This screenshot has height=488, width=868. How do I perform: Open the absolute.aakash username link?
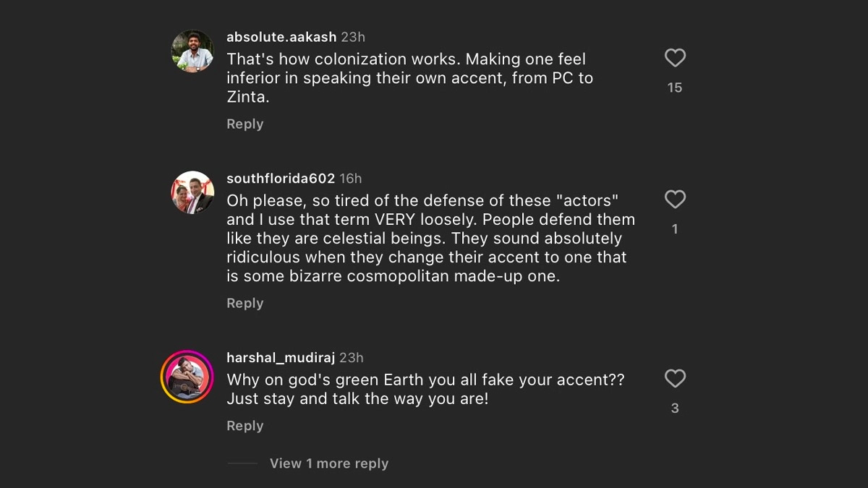(x=281, y=37)
